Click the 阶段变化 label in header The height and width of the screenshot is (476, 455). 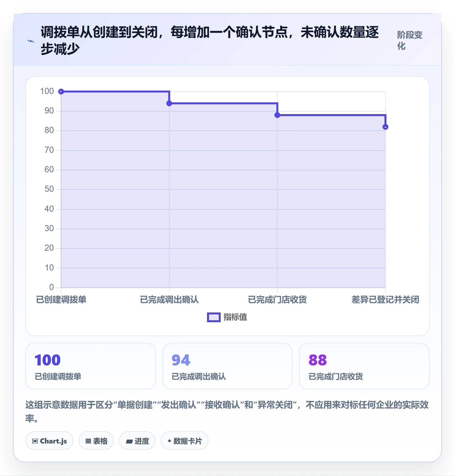[x=409, y=40]
